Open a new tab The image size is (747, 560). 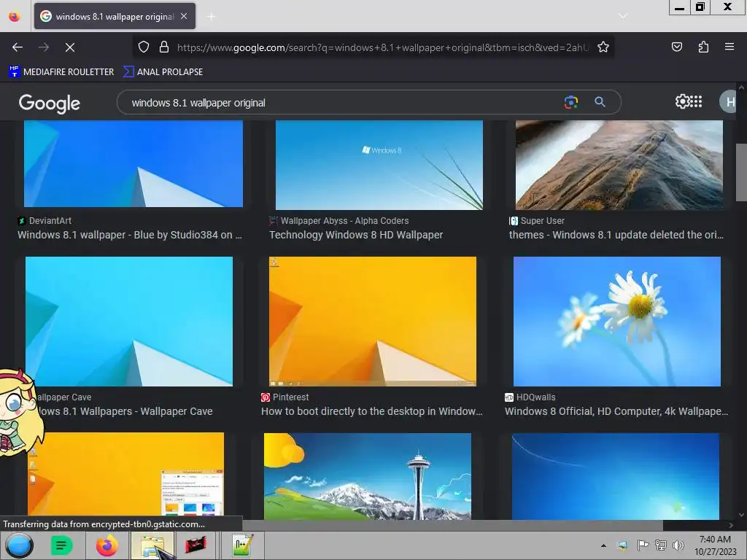point(211,17)
